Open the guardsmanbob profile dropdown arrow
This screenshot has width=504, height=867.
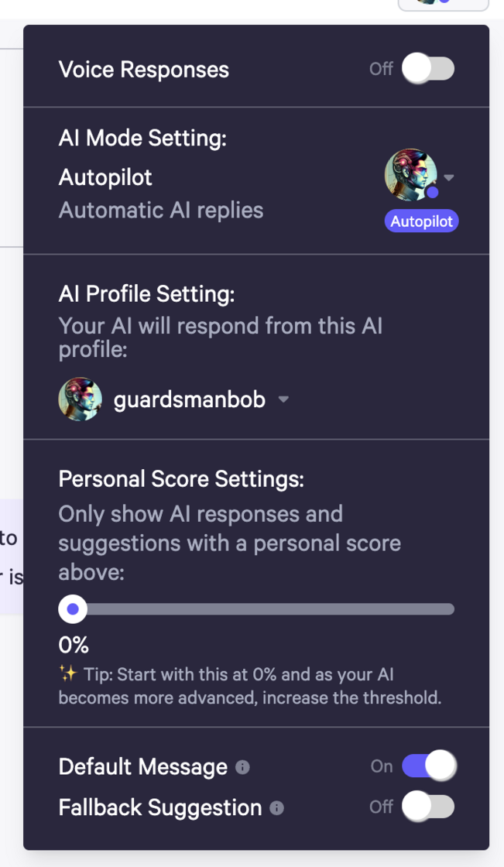click(283, 399)
